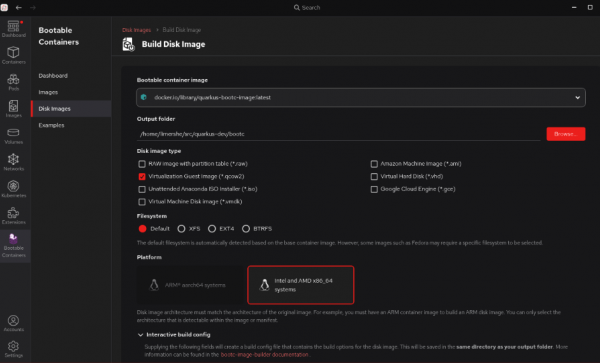The height and width of the screenshot is (363, 600).
Task: Click the container image icon in dropdown
Action: tap(144, 97)
